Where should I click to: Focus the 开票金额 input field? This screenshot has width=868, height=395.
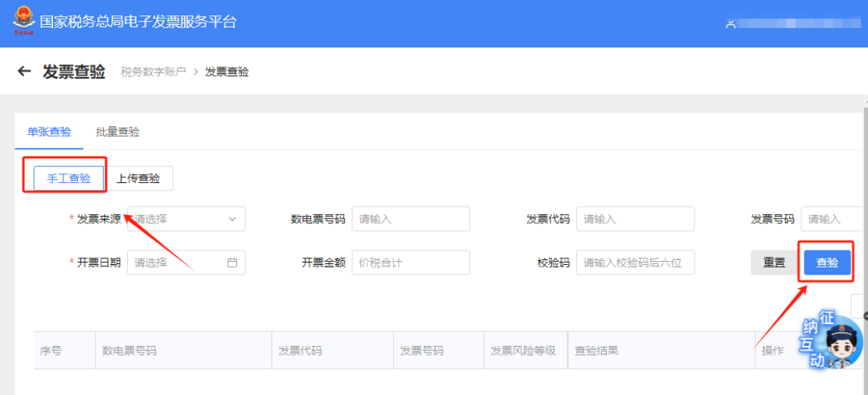411,263
